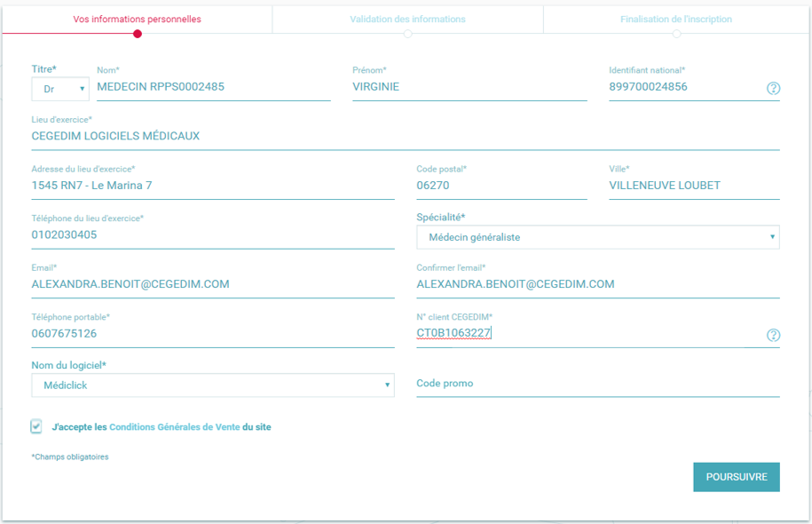Click the Nom input field

point(213,87)
